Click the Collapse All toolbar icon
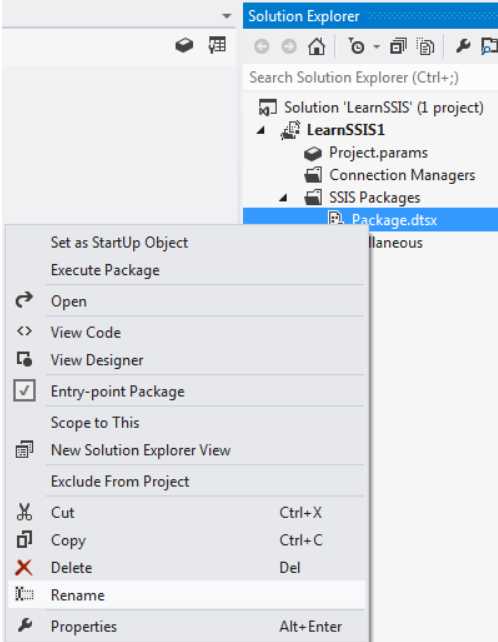The image size is (498, 642). pyautogui.click(x=398, y=46)
